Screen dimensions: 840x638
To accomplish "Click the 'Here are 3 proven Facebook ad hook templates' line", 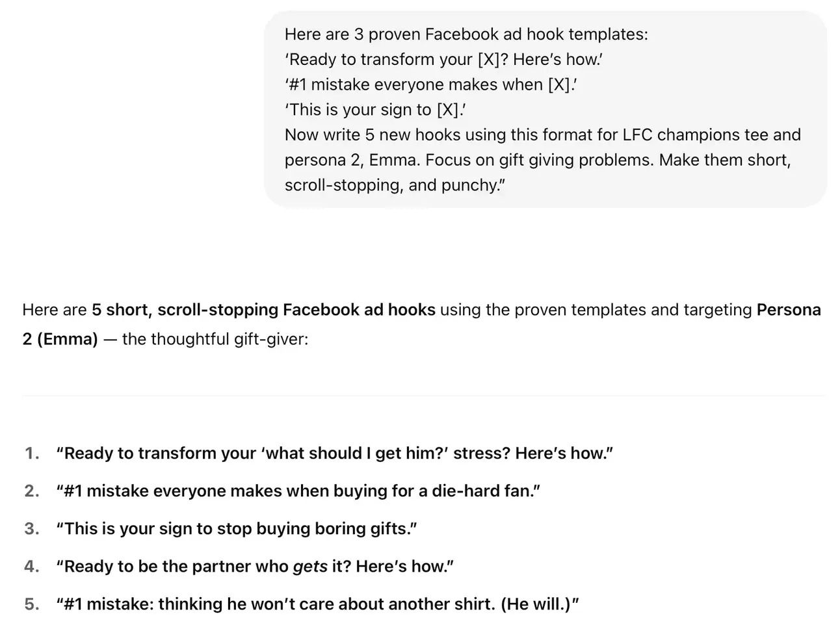I will tap(466, 34).
